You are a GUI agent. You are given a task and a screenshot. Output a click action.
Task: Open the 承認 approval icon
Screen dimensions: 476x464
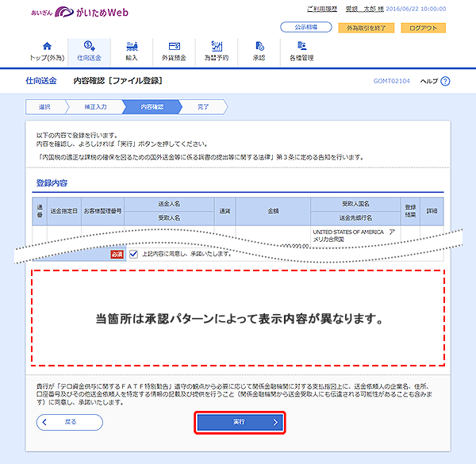(x=259, y=46)
